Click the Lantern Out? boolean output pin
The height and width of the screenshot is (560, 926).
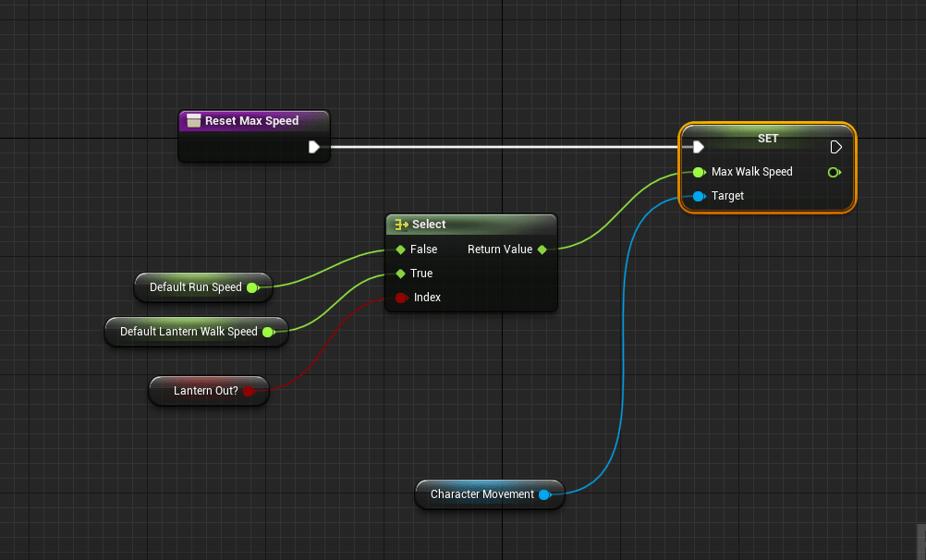248,391
